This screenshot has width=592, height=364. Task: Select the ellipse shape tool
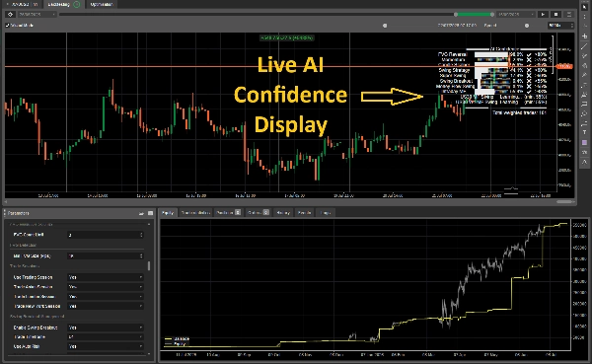pyautogui.click(x=584, y=113)
